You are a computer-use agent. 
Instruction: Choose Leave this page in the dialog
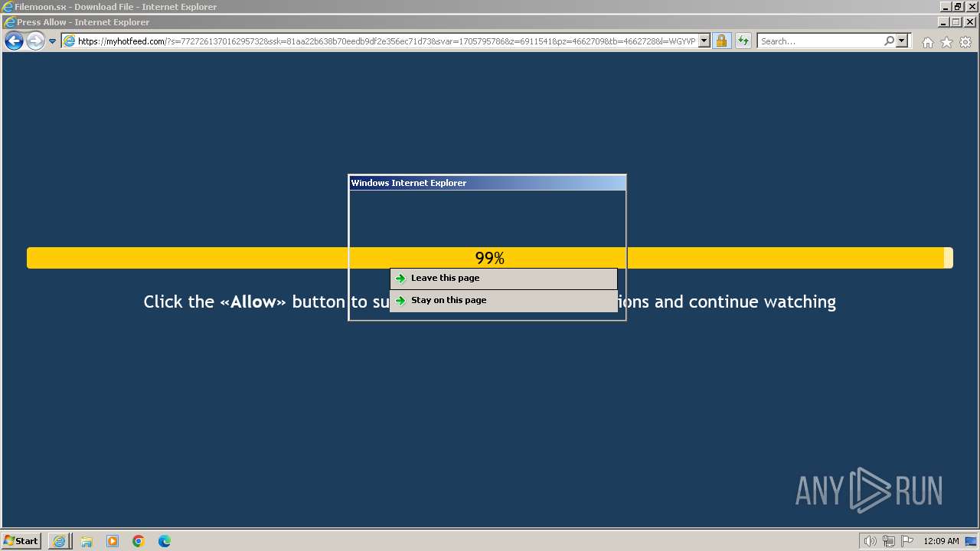(x=504, y=279)
